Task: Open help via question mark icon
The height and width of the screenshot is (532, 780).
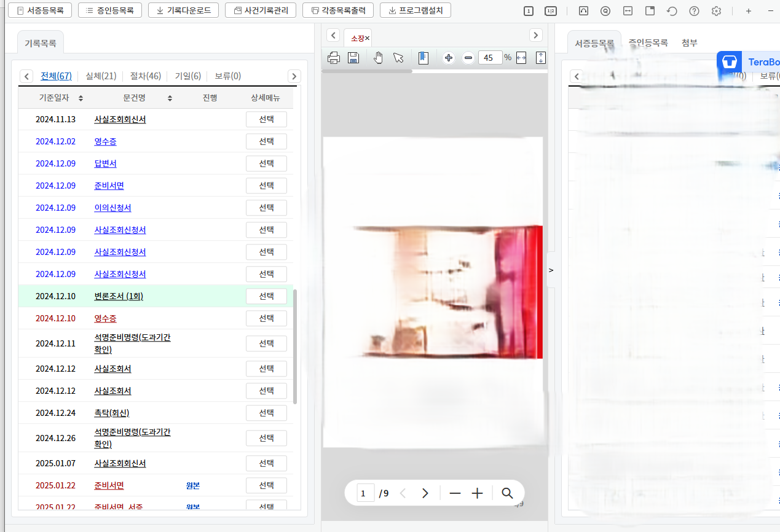Action: pyautogui.click(x=695, y=11)
